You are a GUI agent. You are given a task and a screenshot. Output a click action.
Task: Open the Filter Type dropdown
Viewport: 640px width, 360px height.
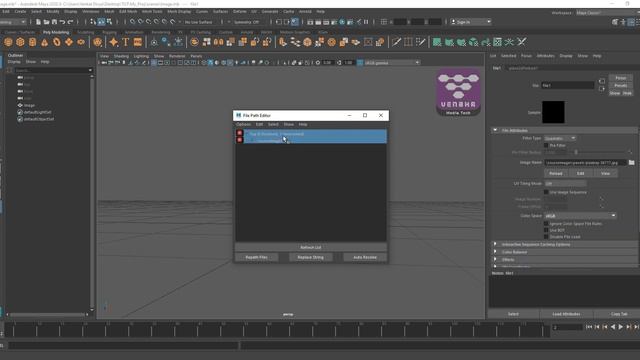[560, 138]
